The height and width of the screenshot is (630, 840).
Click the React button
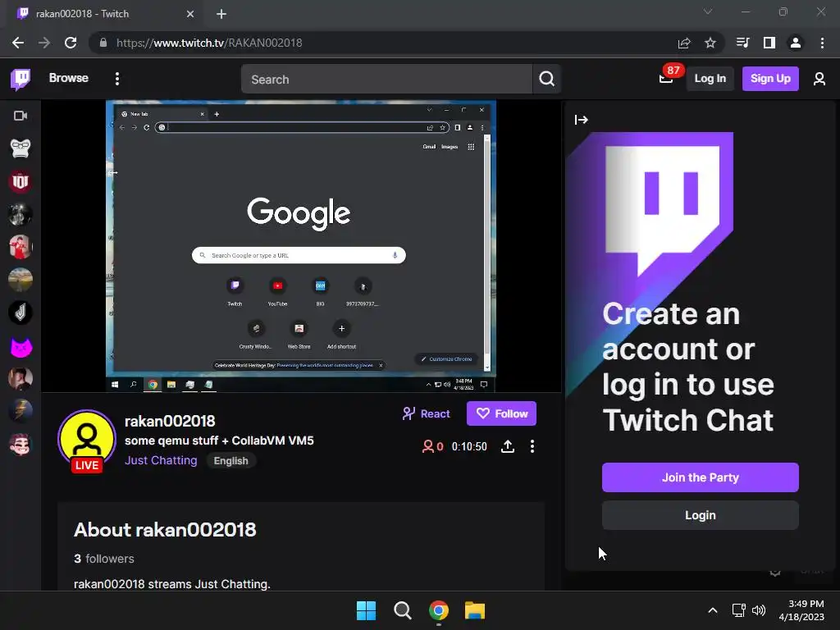pos(426,413)
